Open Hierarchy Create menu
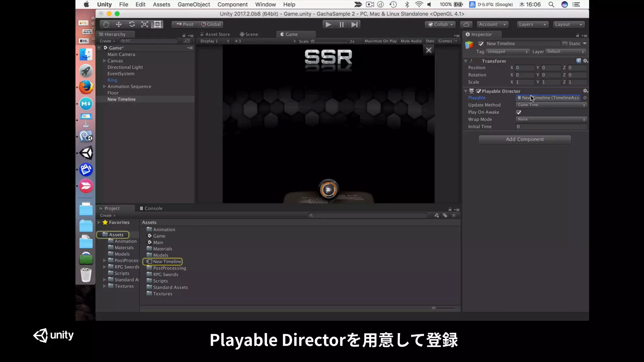 click(x=108, y=41)
